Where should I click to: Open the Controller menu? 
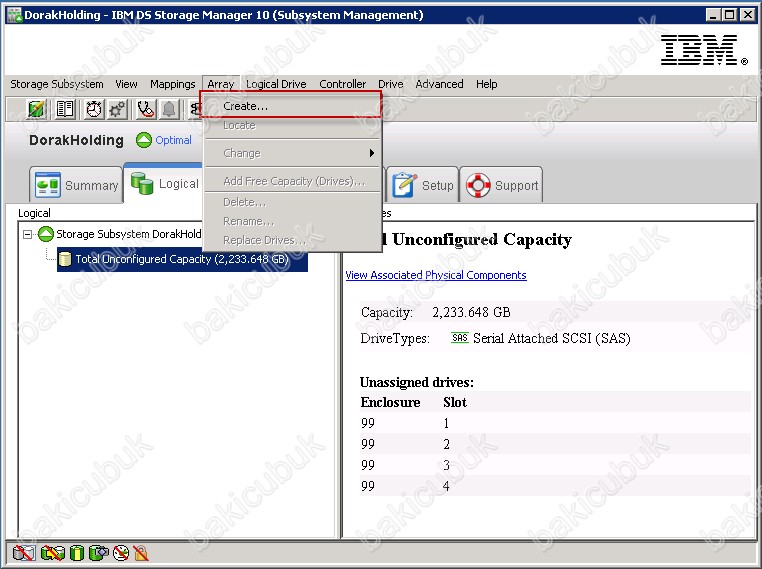pos(343,84)
